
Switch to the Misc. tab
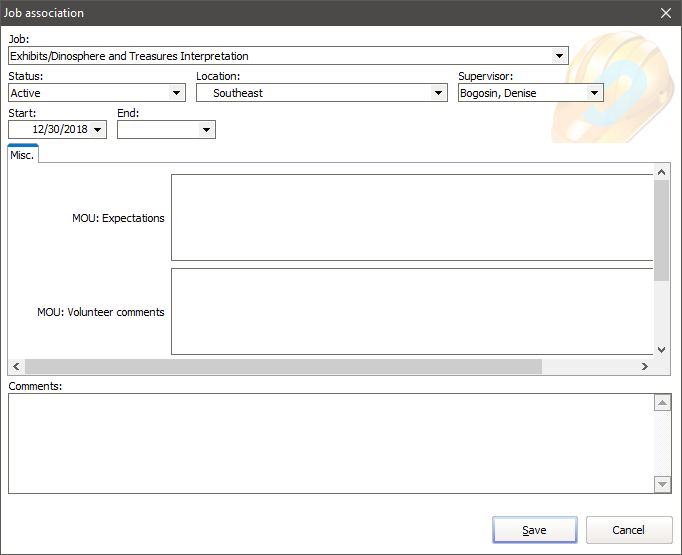click(22, 154)
